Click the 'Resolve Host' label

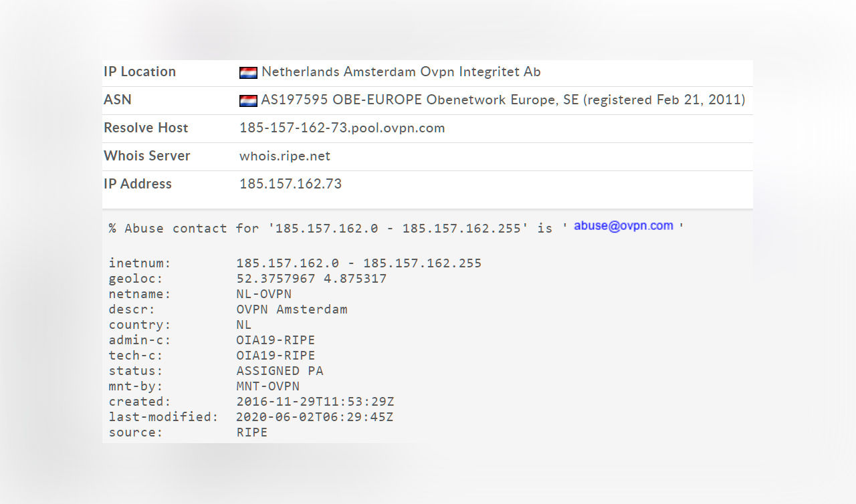pyautogui.click(x=146, y=128)
